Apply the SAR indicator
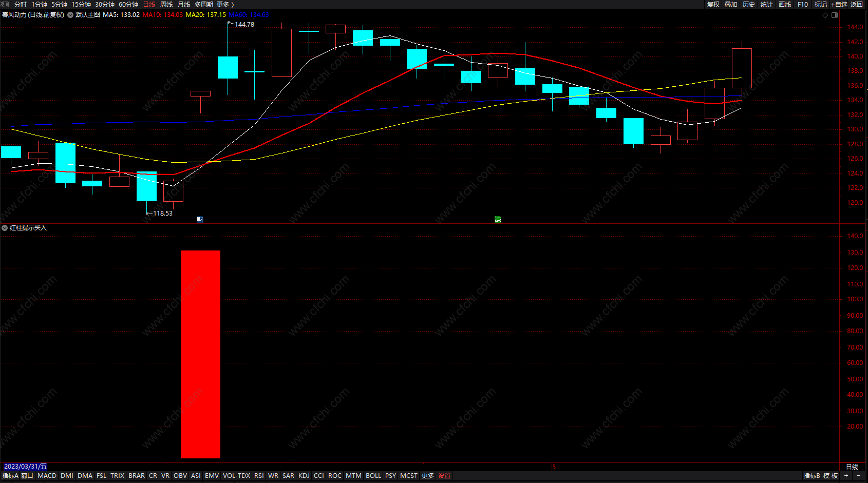 (x=289, y=476)
